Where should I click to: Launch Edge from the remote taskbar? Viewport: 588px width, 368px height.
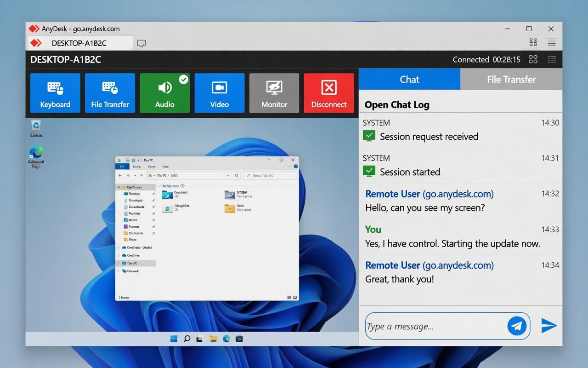pos(226,339)
